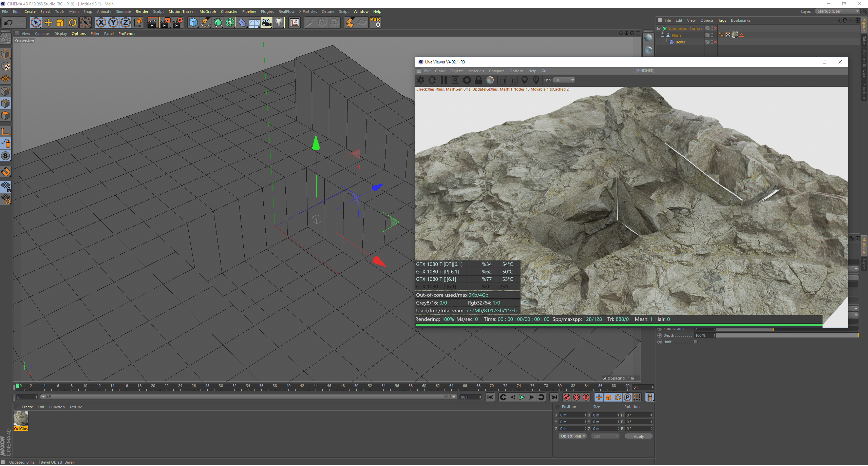868x466 pixels.
Task: Toggle X axis lock
Action: [101, 22]
